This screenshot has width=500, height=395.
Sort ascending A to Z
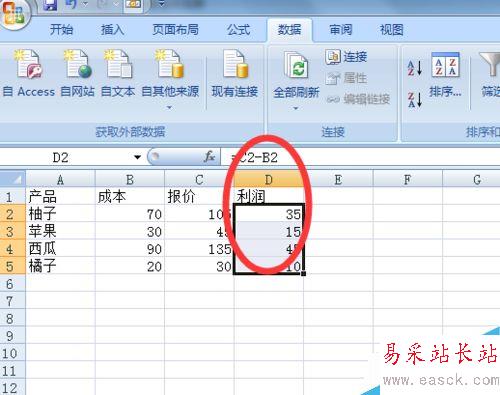(x=415, y=68)
